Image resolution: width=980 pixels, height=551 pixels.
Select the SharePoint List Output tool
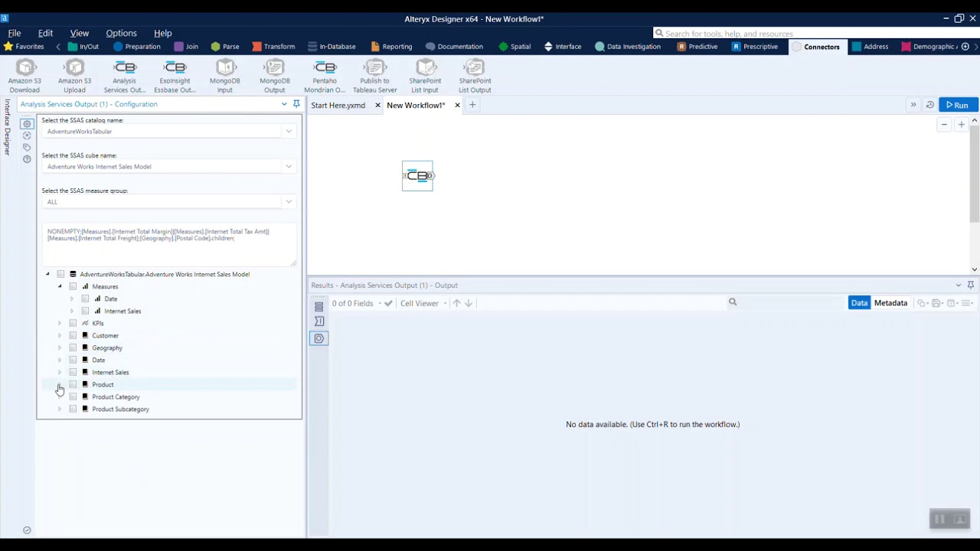pos(475,77)
